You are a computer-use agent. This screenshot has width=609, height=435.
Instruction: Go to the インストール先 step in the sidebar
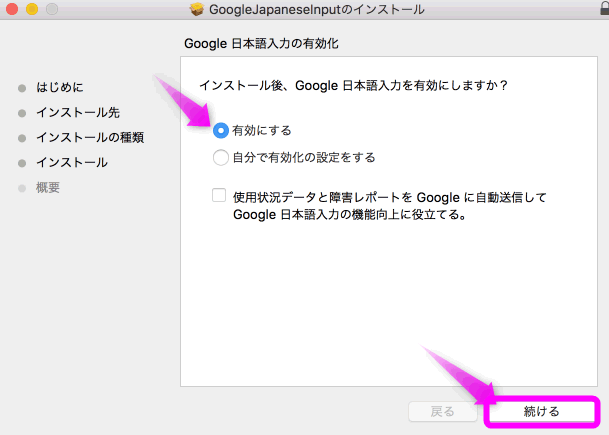tap(77, 112)
